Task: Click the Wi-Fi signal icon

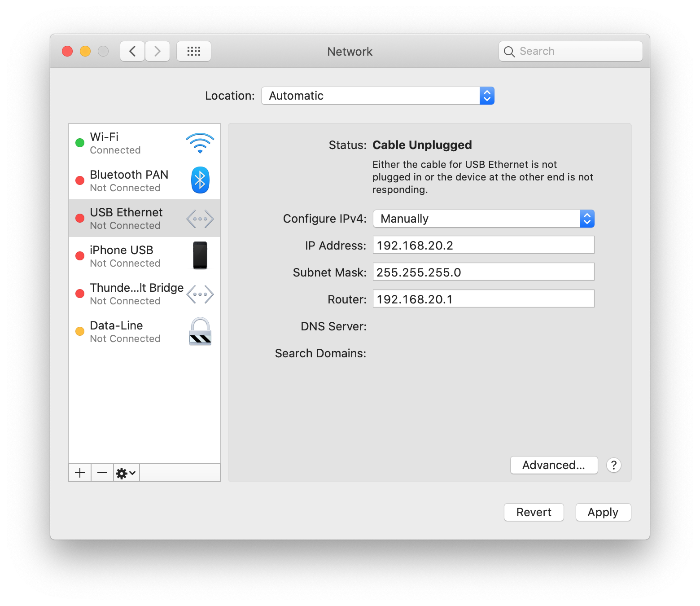Action: point(200,143)
